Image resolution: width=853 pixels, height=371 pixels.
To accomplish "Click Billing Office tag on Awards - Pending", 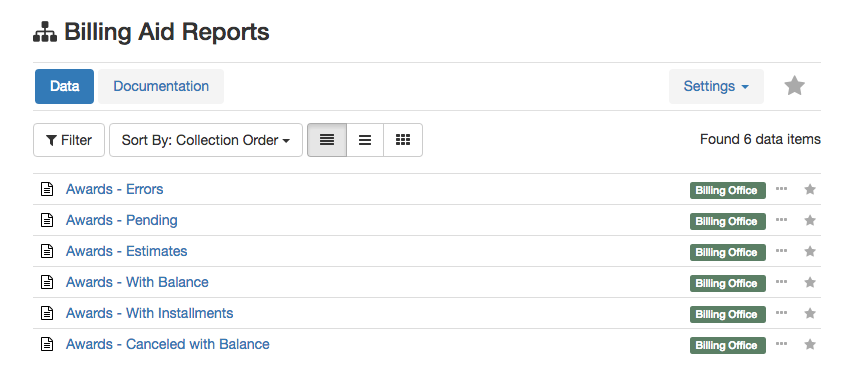I will click(x=727, y=221).
